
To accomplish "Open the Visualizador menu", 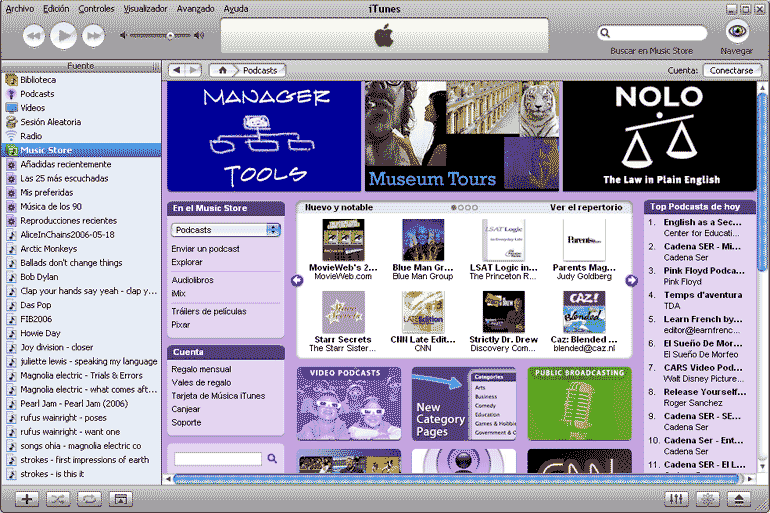I will click(x=145, y=9).
